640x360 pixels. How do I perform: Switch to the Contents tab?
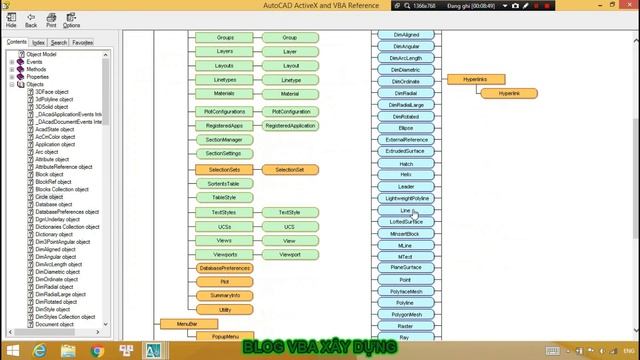coord(17,42)
